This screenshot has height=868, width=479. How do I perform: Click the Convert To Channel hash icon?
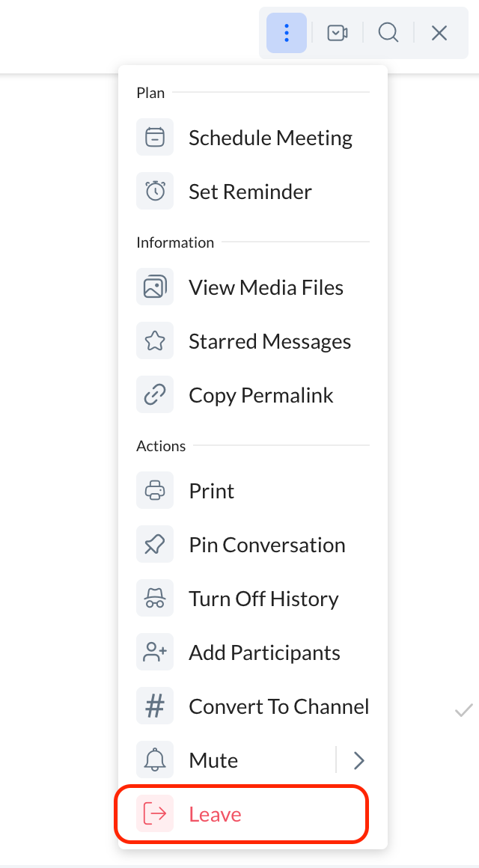tap(155, 706)
